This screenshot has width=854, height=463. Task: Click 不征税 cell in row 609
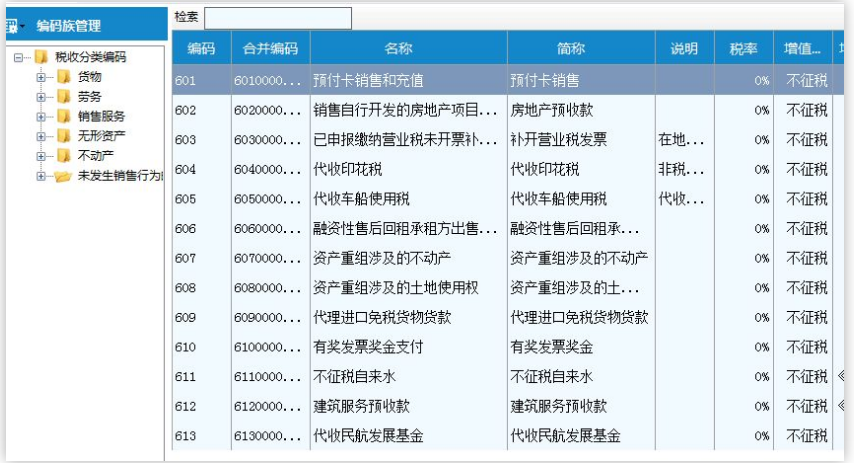(x=803, y=317)
